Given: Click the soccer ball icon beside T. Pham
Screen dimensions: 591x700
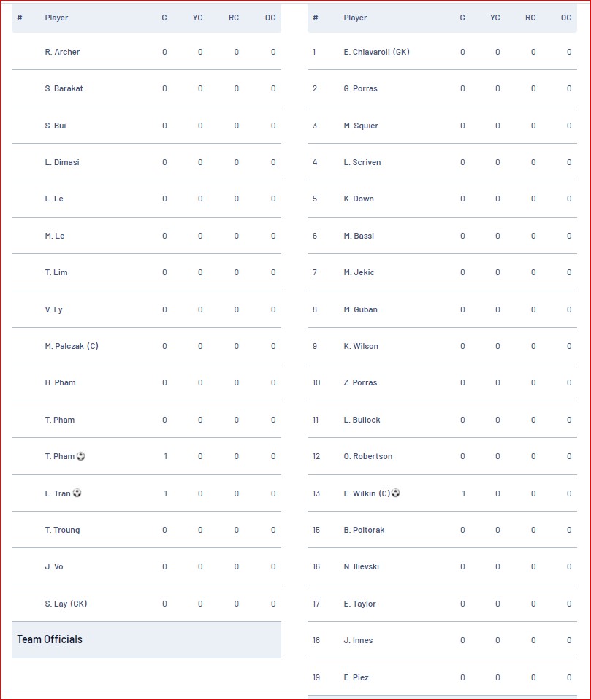Looking at the screenshot, I should coord(80,456).
